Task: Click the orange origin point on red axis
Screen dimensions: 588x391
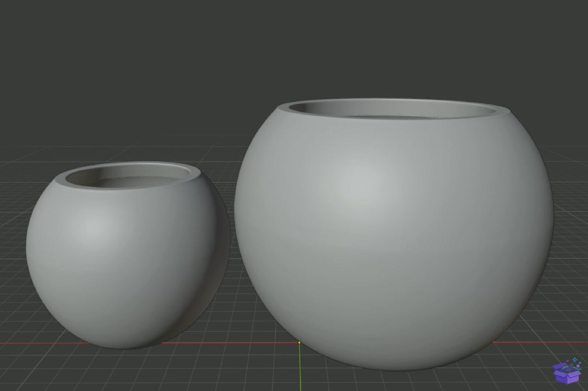Action: click(x=299, y=343)
